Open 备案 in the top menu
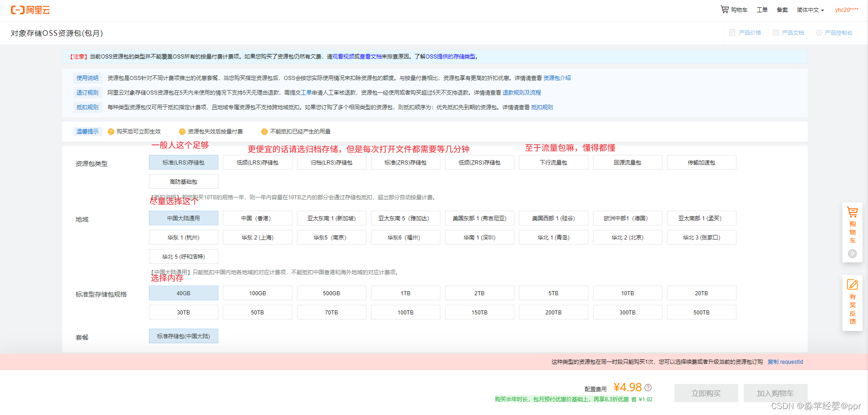 [x=782, y=10]
